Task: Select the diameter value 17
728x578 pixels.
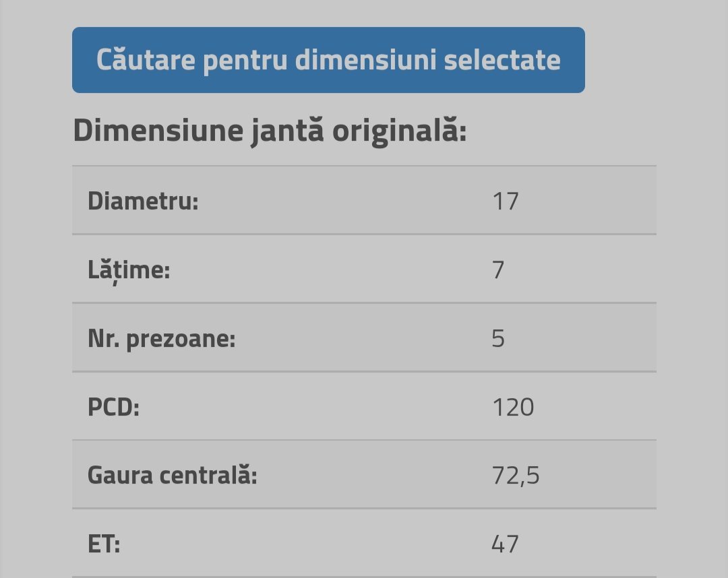Action: (505, 201)
